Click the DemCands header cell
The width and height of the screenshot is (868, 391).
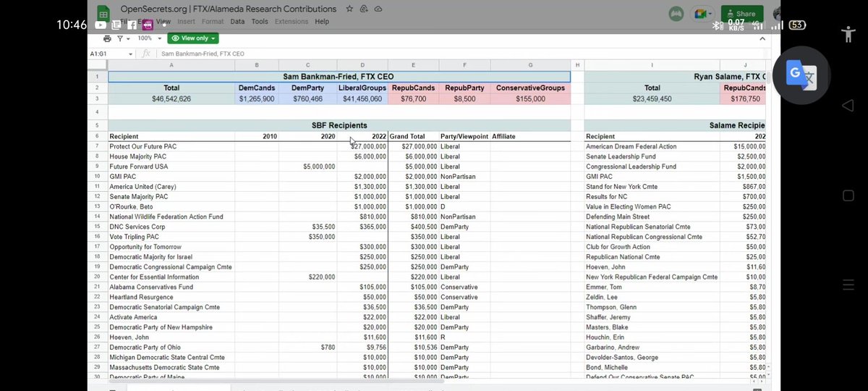[x=257, y=88]
